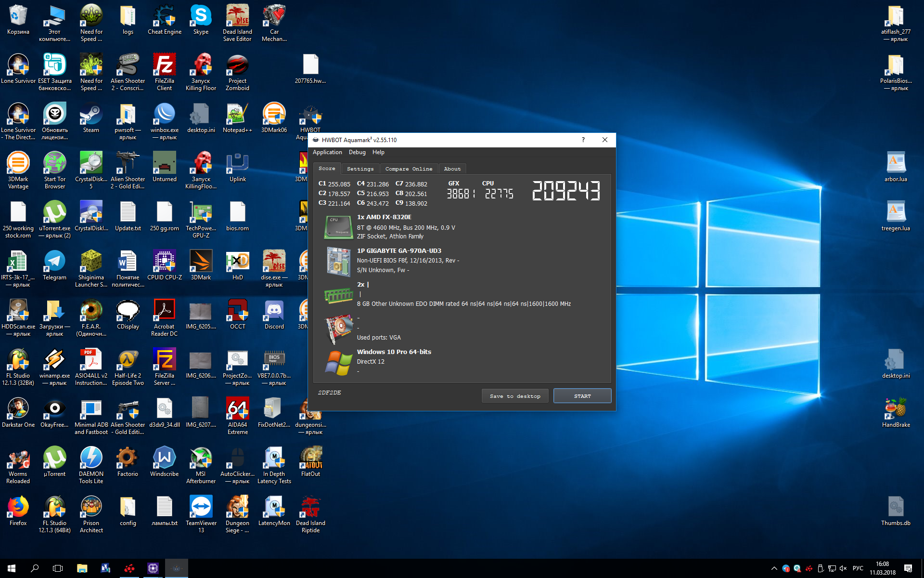The height and width of the screenshot is (578, 924).
Task: Switch to the About tab
Action: tap(452, 169)
